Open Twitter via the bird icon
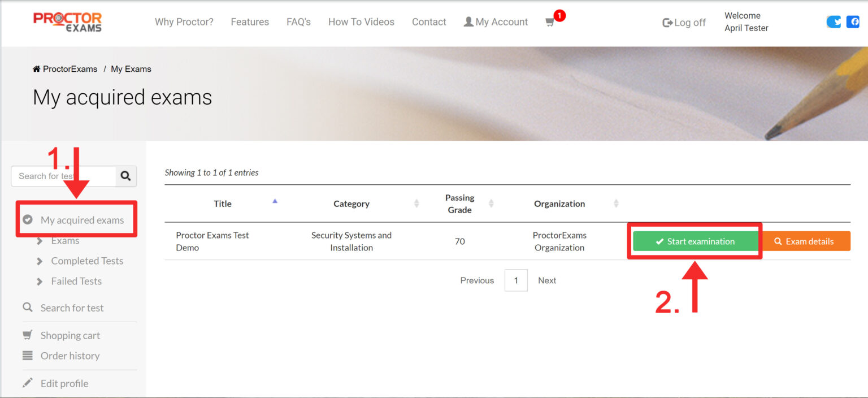 point(834,22)
